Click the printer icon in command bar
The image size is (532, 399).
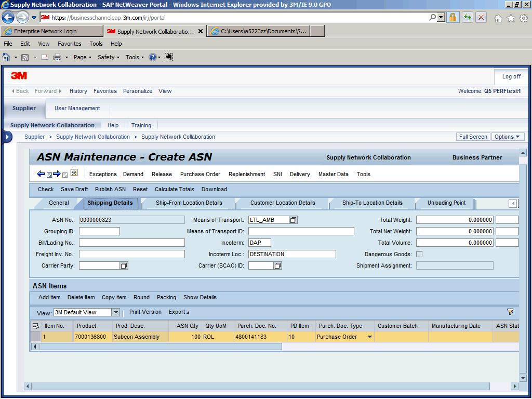(x=57, y=57)
